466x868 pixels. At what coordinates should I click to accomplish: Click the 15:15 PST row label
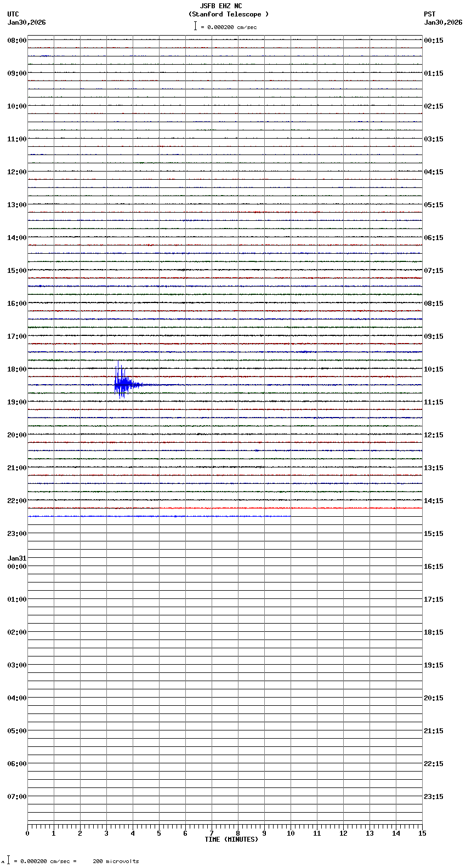tap(434, 534)
